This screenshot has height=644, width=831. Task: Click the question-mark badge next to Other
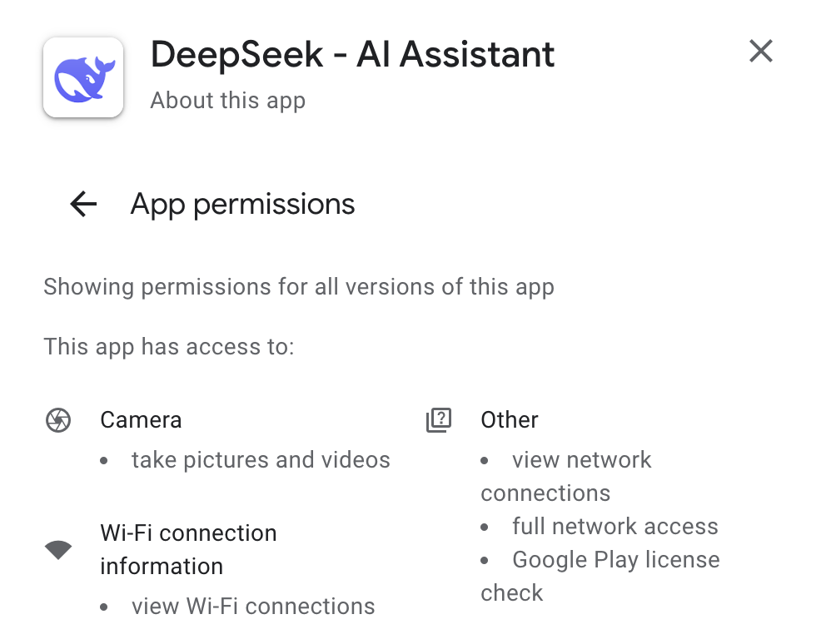(438, 420)
